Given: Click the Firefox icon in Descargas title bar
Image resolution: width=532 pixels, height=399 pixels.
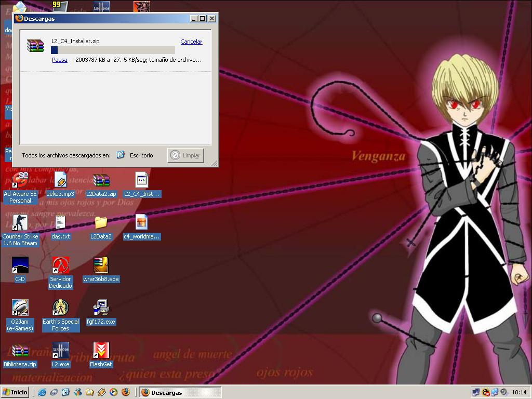Looking at the screenshot, I should (x=19, y=18).
